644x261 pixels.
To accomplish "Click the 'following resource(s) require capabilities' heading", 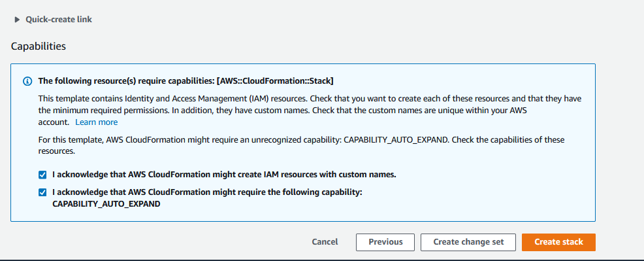I will 185,81.
